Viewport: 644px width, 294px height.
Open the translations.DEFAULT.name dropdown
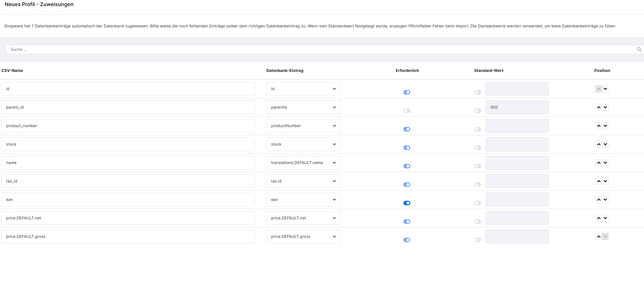303,163
